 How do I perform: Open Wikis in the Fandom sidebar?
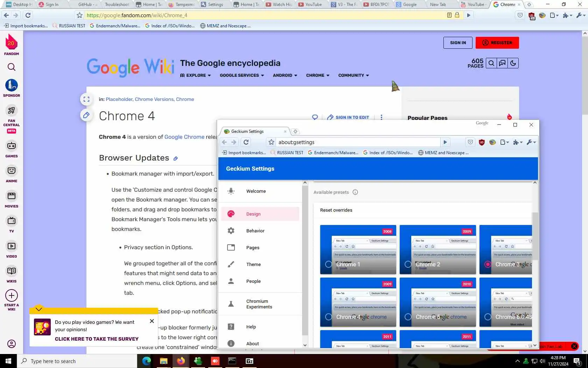pyautogui.click(x=12, y=274)
